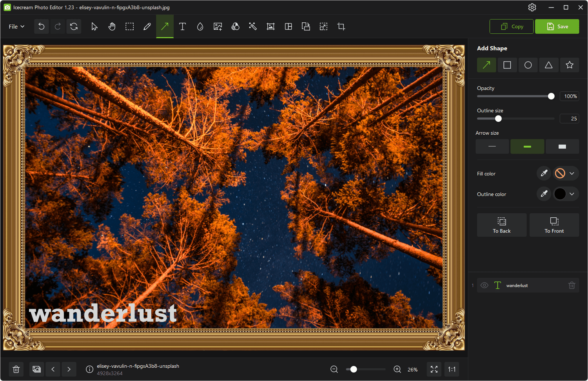Select the circle shape

pyautogui.click(x=528, y=65)
